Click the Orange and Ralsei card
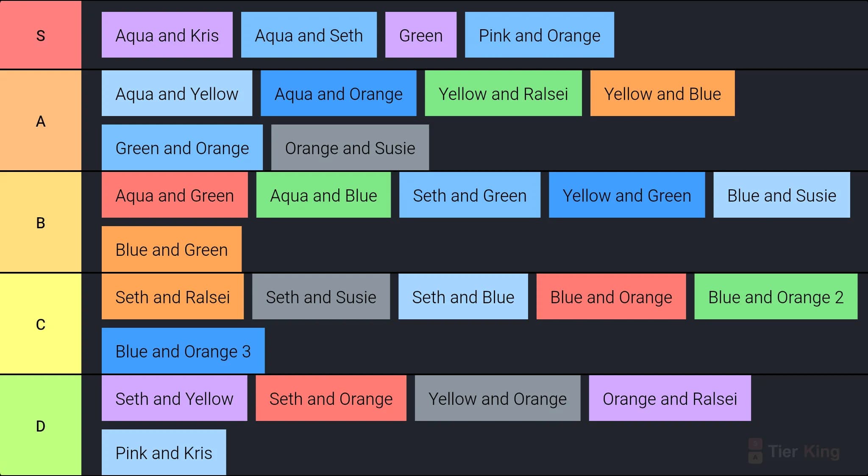Viewport: 868px width, 476px height. pyautogui.click(x=670, y=398)
